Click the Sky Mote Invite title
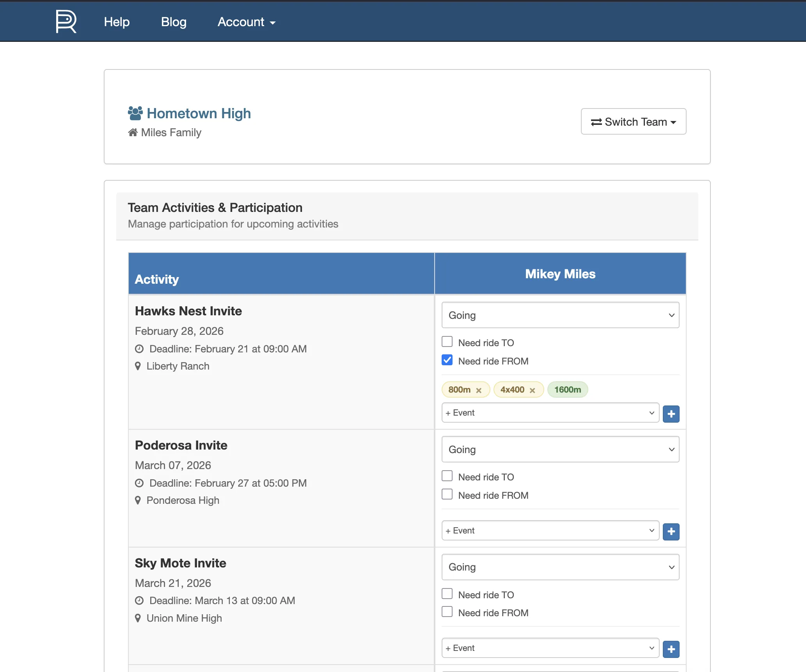This screenshot has height=672, width=806. pos(181,563)
